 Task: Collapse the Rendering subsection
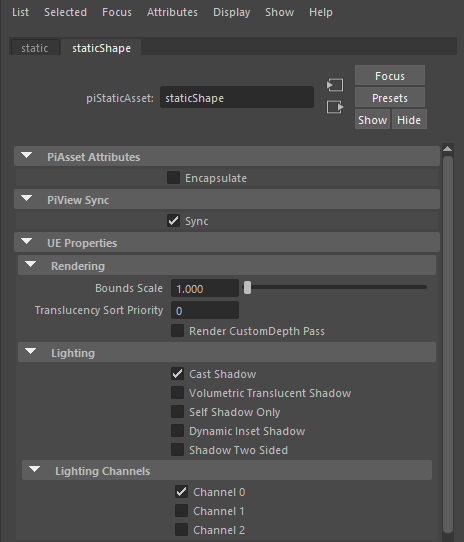click(x=30, y=264)
